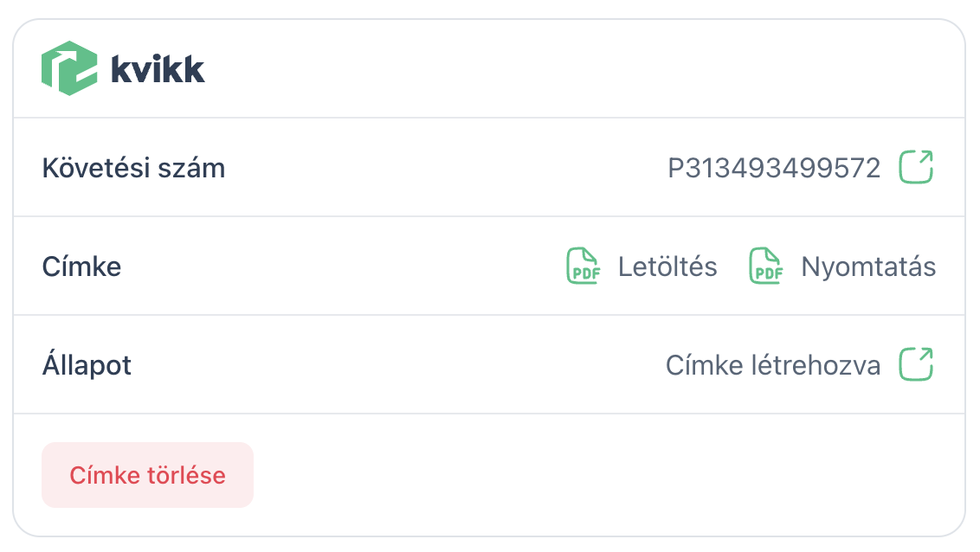Click the gap between Letöltés and Nyomtatás
This screenshot has width=980, height=552.
[x=732, y=266]
